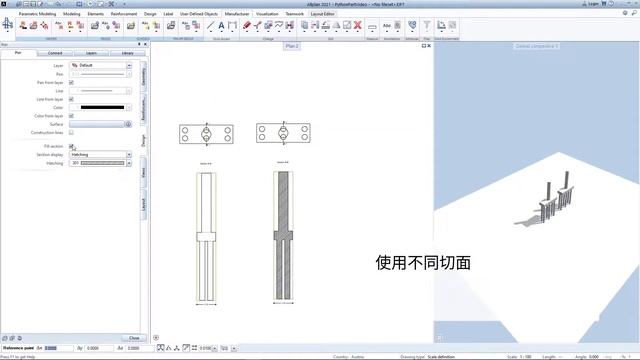This screenshot has width=640, height=360.
Task: Click the large bridge tower icon
Action: [x=8, y=24]
